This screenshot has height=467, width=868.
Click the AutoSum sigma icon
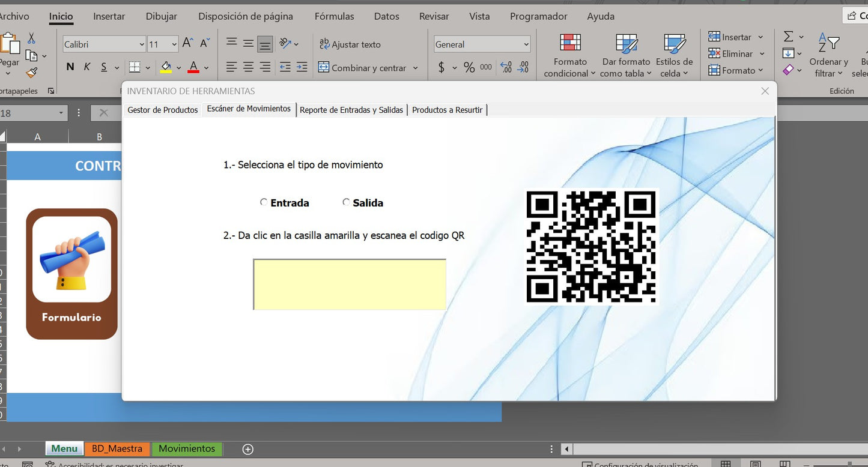pos(789,37)
